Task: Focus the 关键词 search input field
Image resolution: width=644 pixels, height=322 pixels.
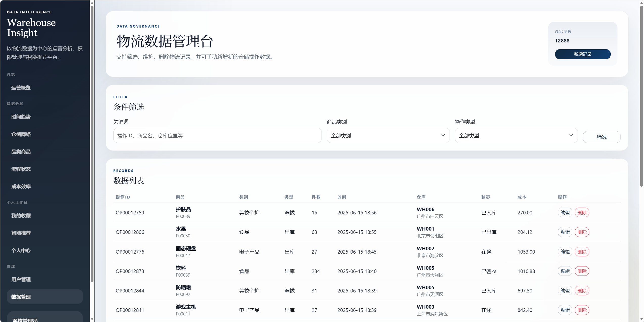Action: pyautogui.click(x=217, y=135)
